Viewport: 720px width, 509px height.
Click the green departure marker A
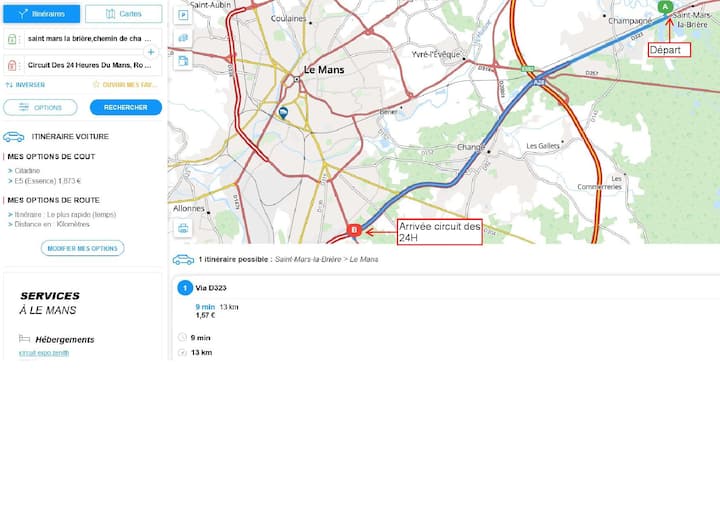coord(665,7)
